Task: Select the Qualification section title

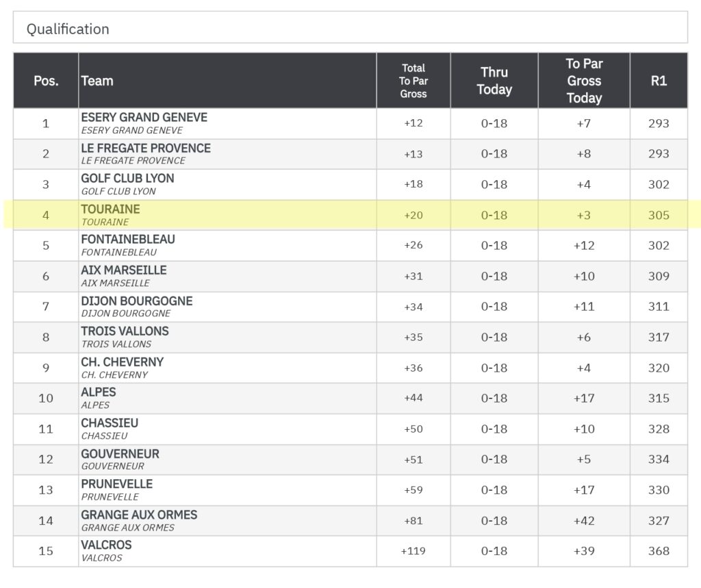Action: 68,29
